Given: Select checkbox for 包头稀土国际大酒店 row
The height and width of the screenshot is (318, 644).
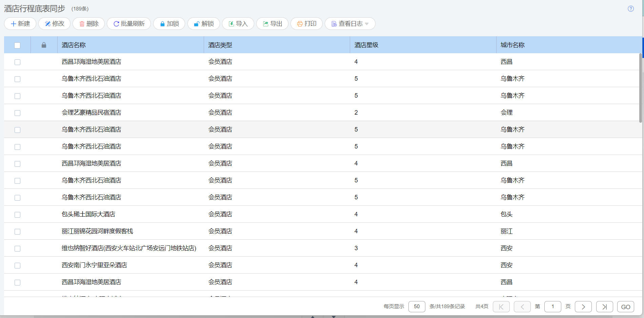Looking at the screenshot, I should point(17,215).
